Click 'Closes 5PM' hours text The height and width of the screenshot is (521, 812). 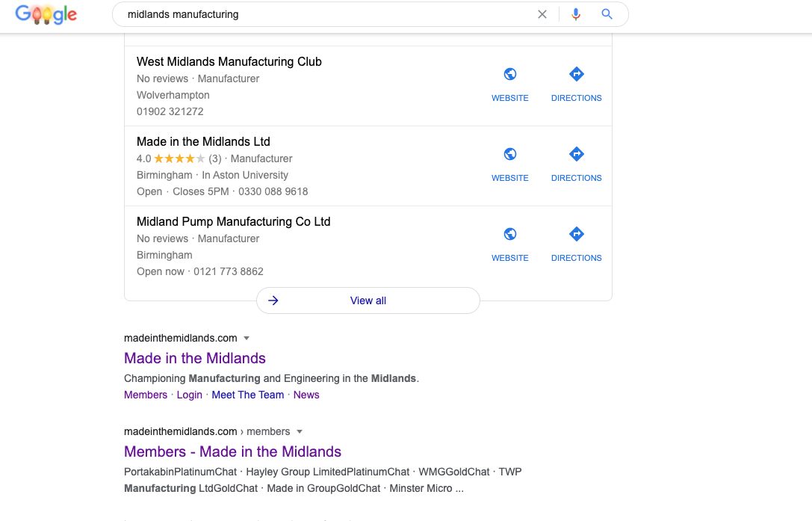tap(200, 191)
